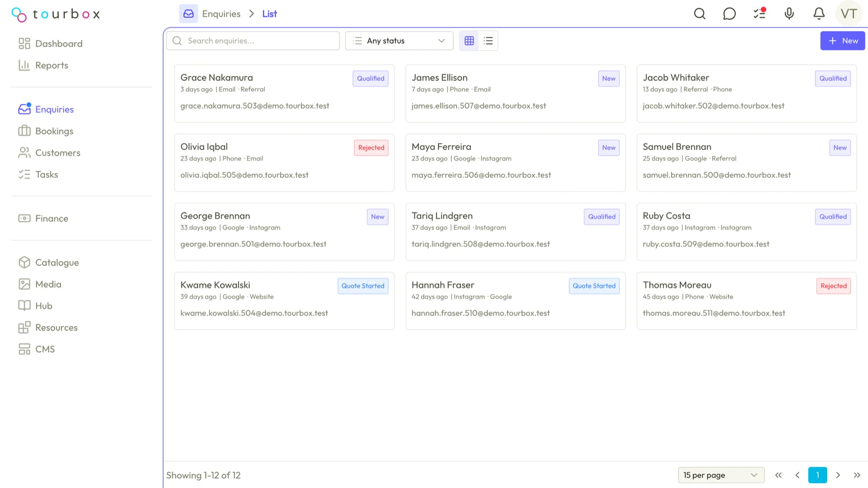Screen dimensions: 868x488
Task: Switch to grid card view
Action: 469,41
